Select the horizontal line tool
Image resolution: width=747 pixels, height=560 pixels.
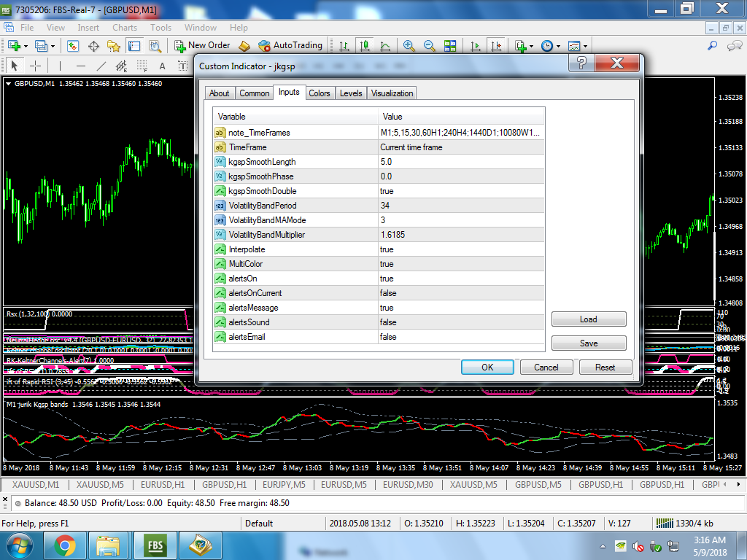pos(81,66)
